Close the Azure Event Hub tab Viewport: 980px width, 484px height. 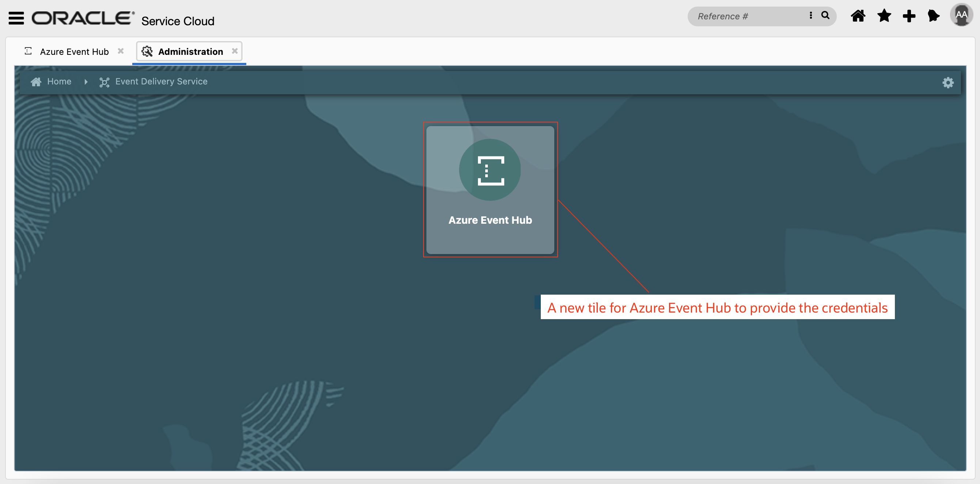pos(121,51)
